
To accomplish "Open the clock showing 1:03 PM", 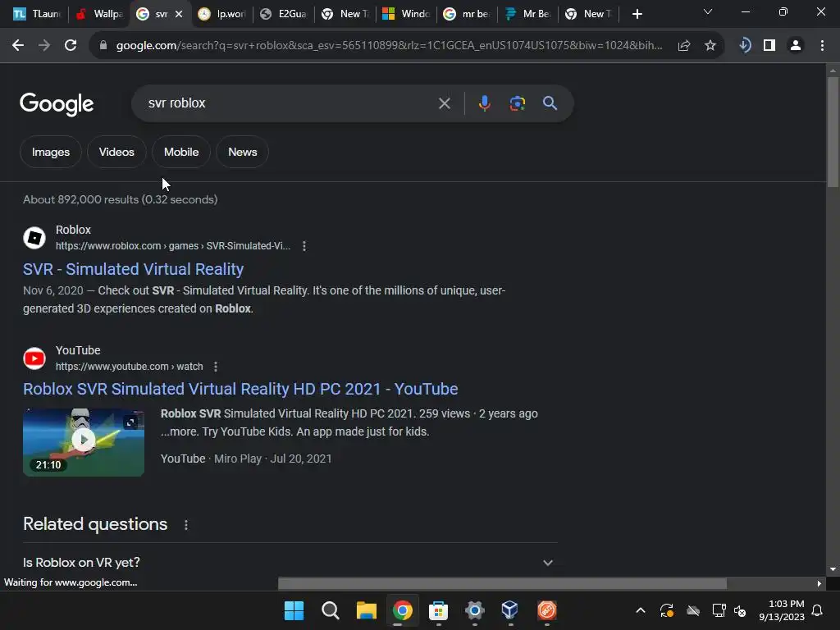I will [782, 610].
